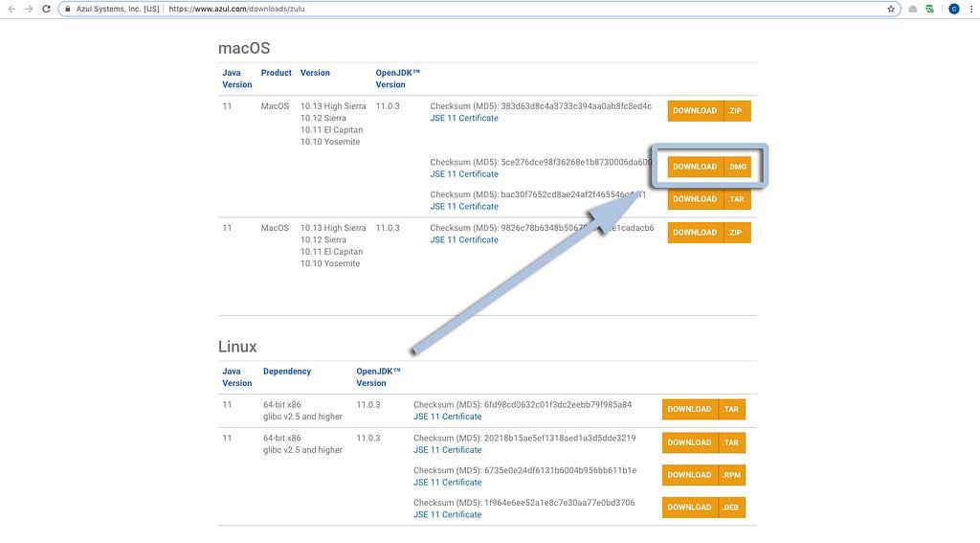Click the browser forward arrow
Screen dimensions: 980x543
tap(28, 9)
